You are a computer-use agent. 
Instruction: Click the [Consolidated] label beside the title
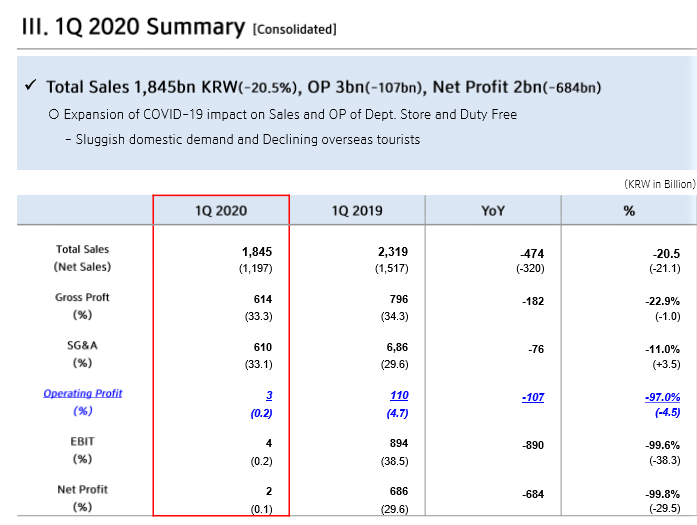click(295, 30)
